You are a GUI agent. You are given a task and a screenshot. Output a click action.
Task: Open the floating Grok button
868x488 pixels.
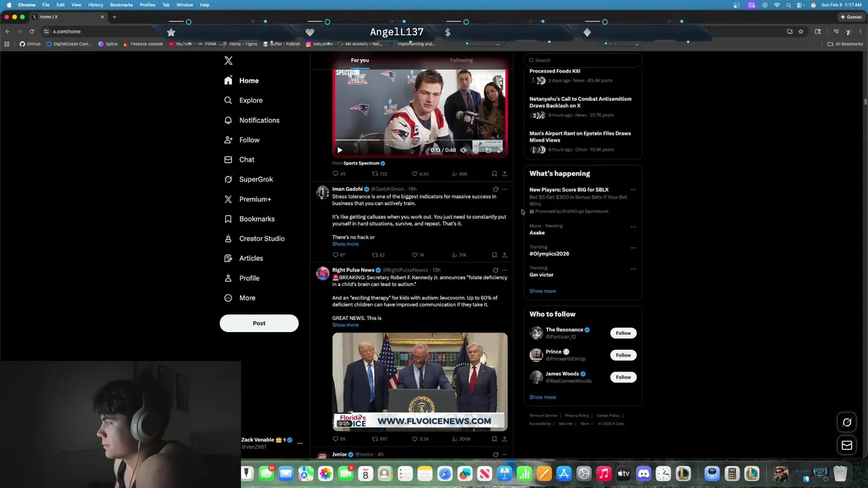coord(847,423)
